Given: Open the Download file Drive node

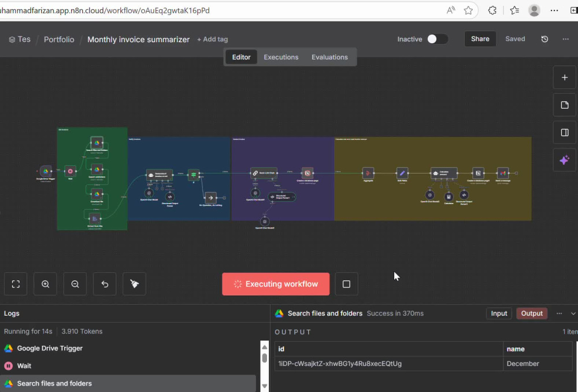Looking at the screenshot, I should point(97,194).
